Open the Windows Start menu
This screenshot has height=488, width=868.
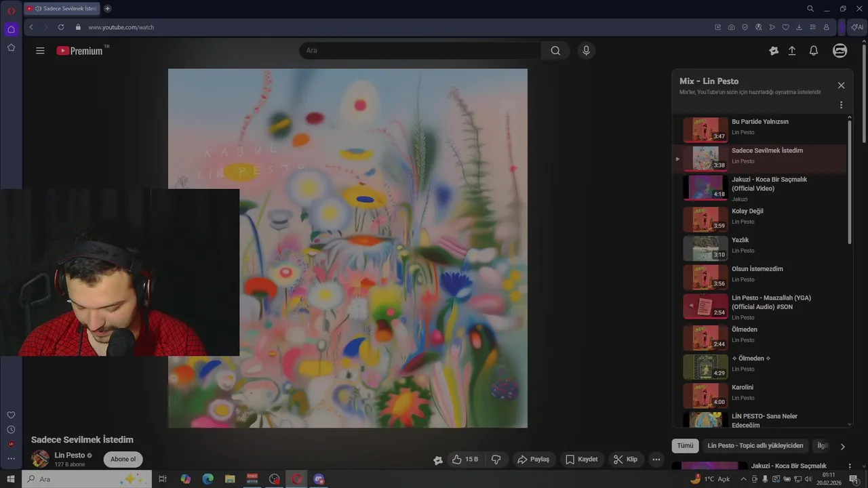[11, 479]
